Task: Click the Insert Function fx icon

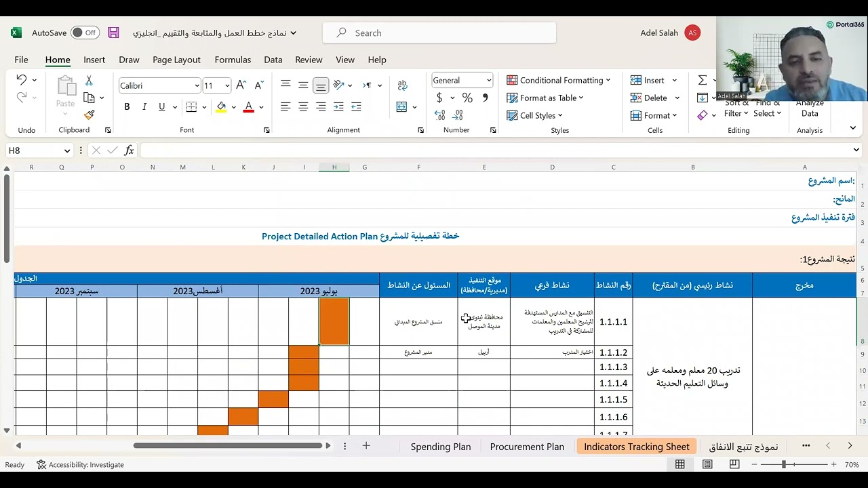Action: tap(129, 150)
